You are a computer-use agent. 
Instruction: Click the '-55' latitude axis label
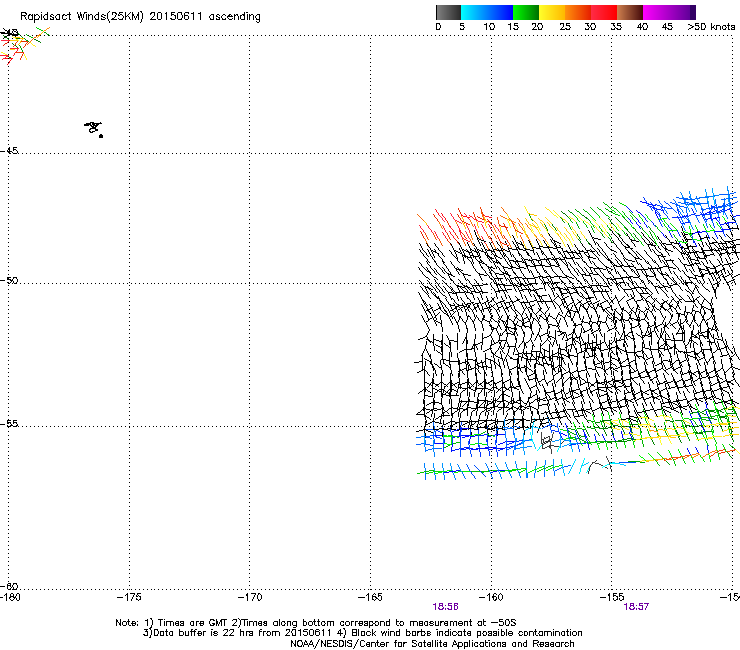[9, 424]
